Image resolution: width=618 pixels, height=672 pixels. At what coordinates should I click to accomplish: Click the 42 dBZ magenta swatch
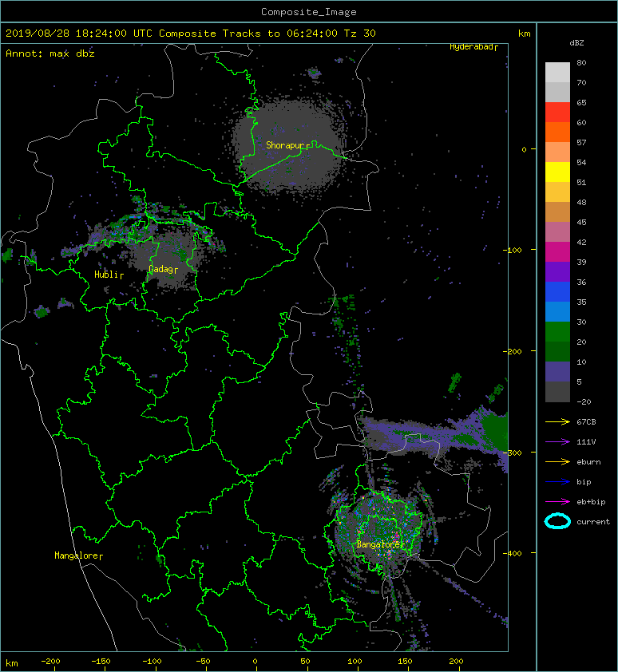click(557, 251)
